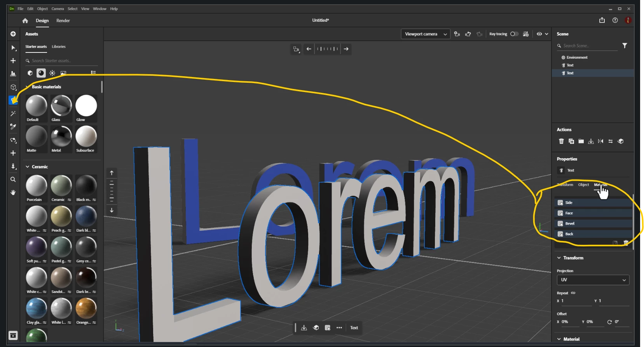
Task: Choose the Magic Wand tool
Action: (13, 113)
